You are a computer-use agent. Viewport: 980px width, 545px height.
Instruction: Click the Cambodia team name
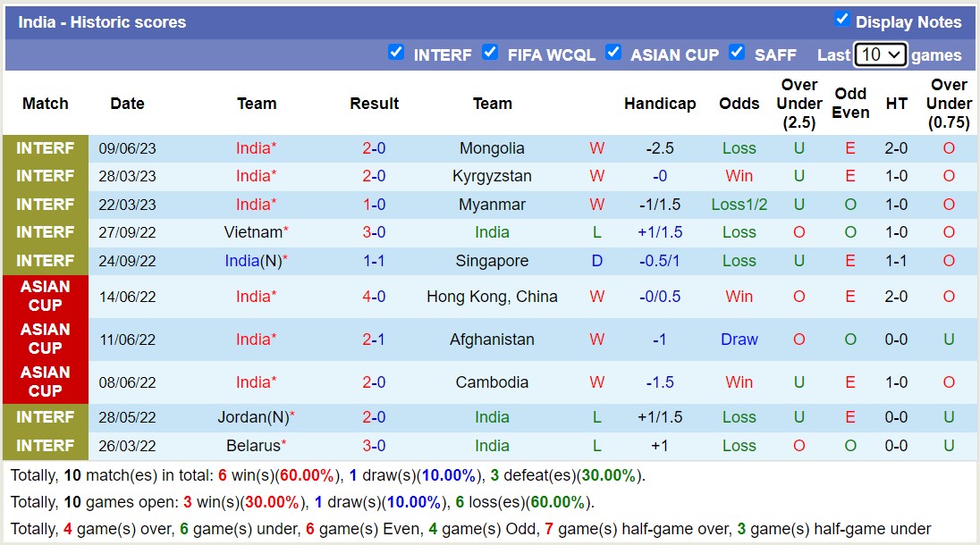pyautogui.click(x=492, y=382)
